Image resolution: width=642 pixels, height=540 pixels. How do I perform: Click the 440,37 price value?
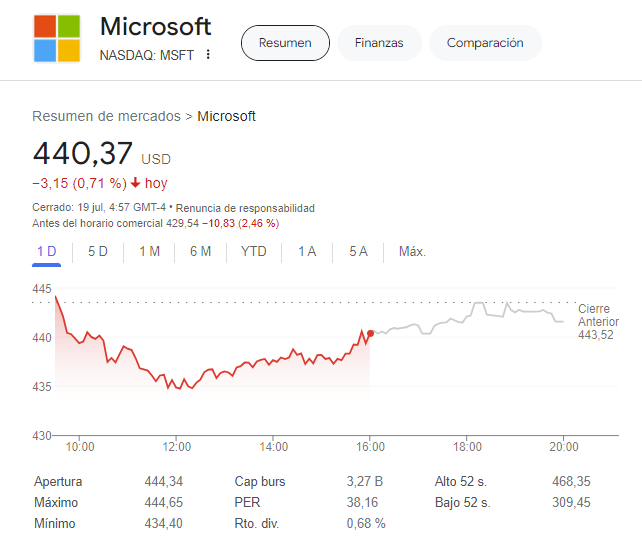click(83, 153)
